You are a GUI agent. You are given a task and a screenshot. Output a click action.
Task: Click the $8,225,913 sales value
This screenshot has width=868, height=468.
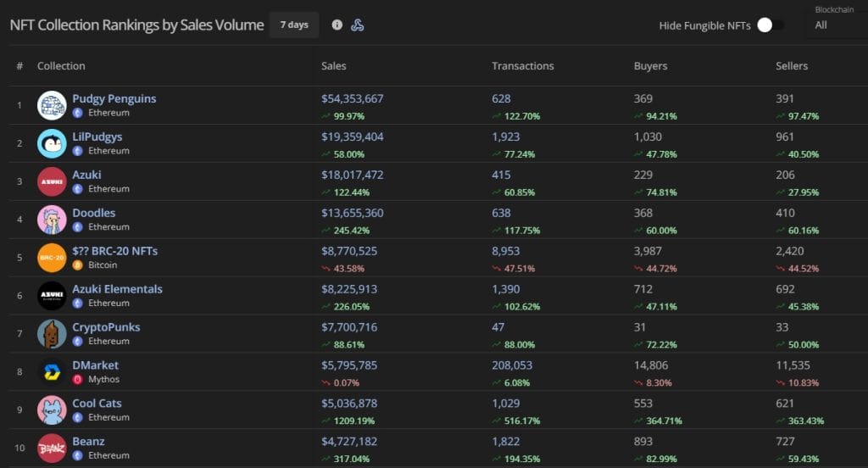tap(349, 289)
